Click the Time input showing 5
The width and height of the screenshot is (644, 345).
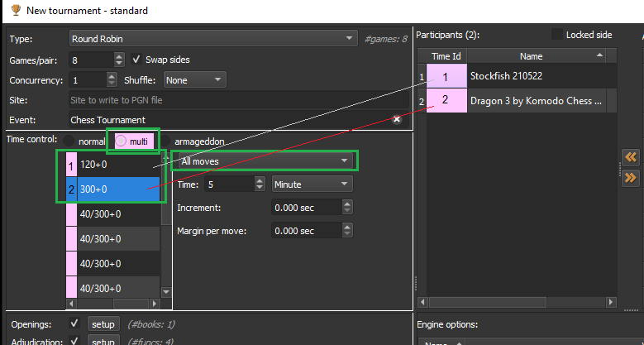pos(230,184)
